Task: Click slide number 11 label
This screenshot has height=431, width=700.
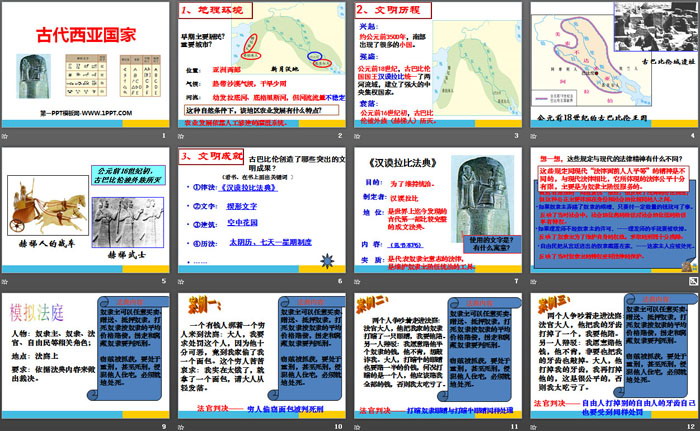Action: [x=515, y=427]
